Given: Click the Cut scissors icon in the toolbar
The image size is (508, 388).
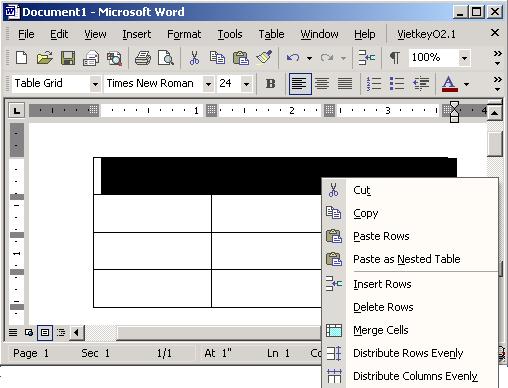Looking at the screenshot, I should pos(194,58).
